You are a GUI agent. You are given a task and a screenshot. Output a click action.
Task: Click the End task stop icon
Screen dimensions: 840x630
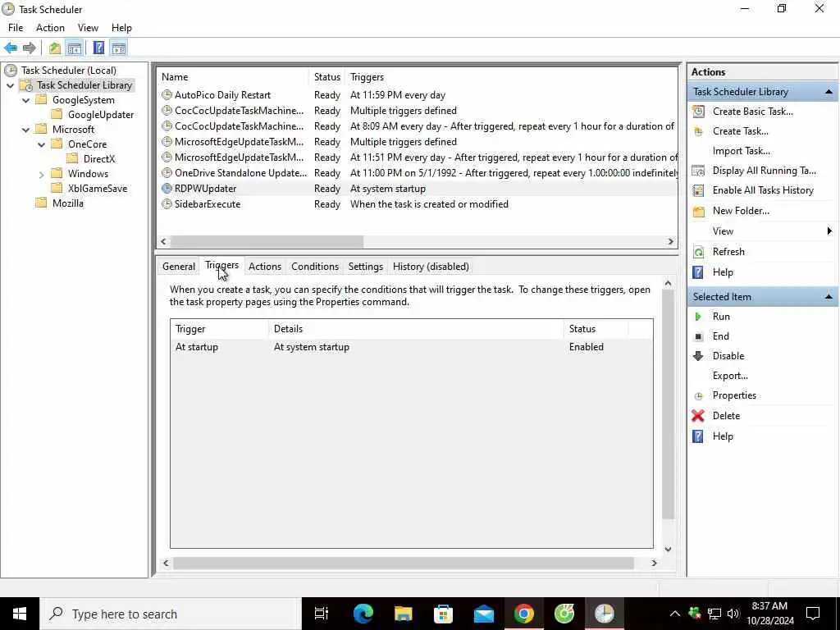pyautogui.click(x=698, y=336)
